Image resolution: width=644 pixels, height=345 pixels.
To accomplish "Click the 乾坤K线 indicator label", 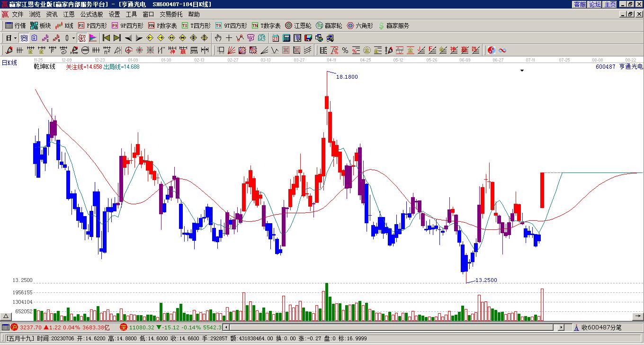I will tap(45, 67).
